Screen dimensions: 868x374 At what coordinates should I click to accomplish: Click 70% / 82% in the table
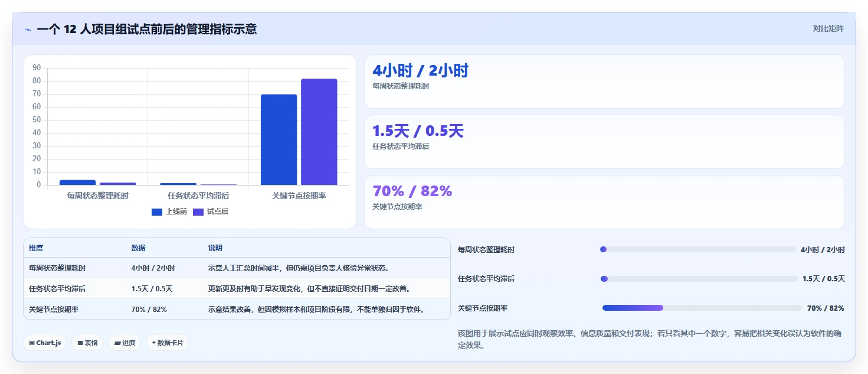pyautogui.click(x=149, y=310)
